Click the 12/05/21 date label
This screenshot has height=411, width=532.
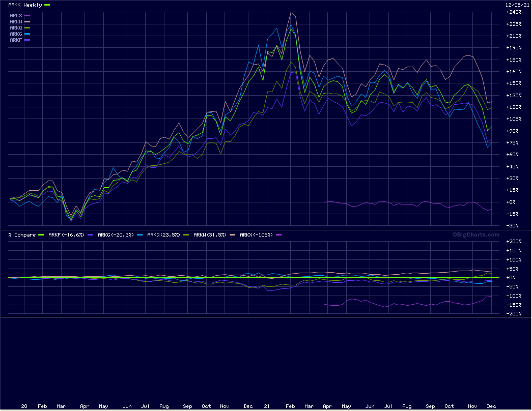tap(517, 5)
